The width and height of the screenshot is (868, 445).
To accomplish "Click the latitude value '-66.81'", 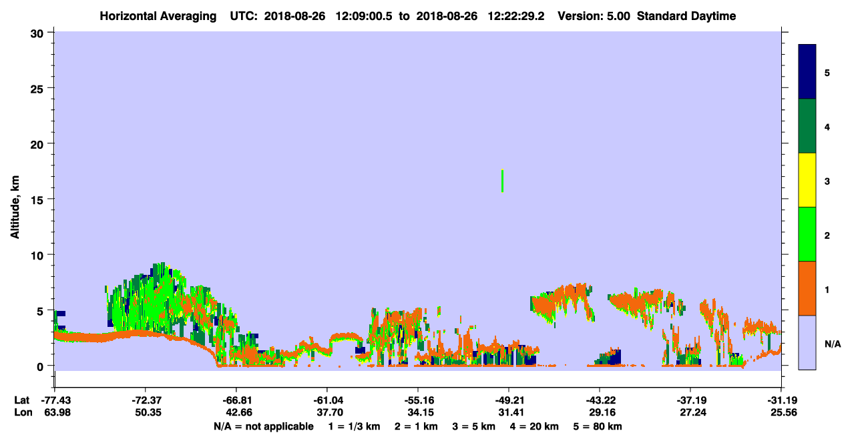I will [x=236, y=400].
